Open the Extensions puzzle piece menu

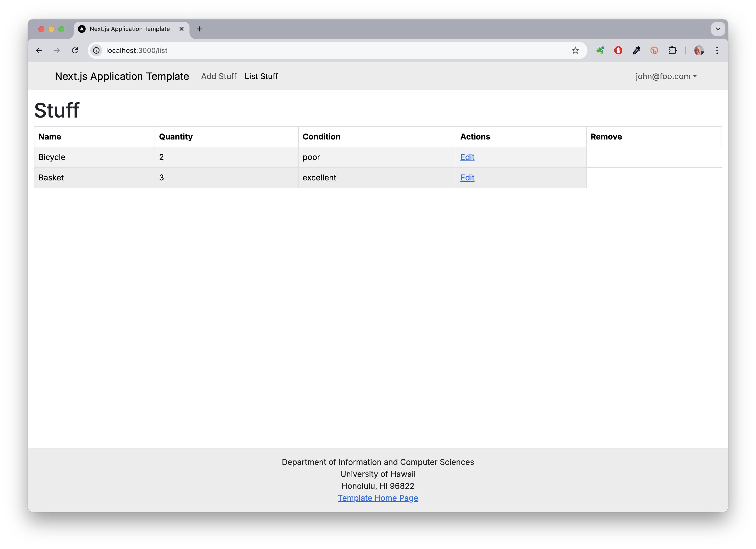pyautogui.click(x=672, y=50)
